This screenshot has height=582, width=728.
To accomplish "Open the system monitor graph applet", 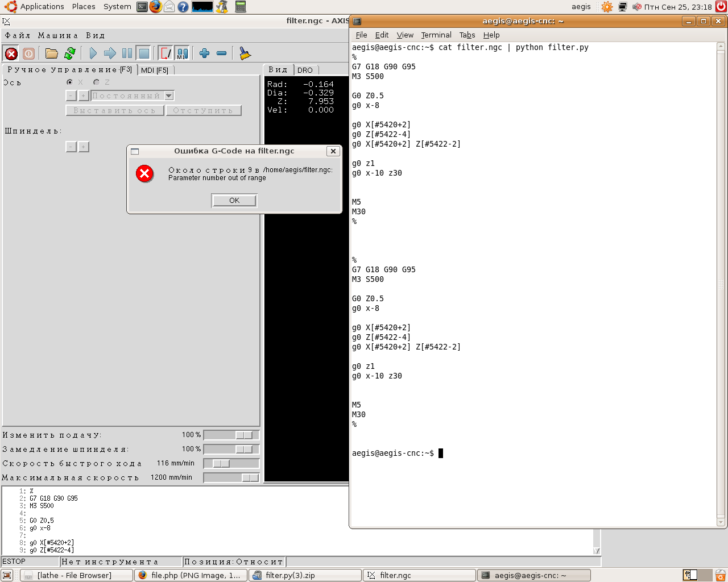I will pyautogui.click(x=202, y=7).
